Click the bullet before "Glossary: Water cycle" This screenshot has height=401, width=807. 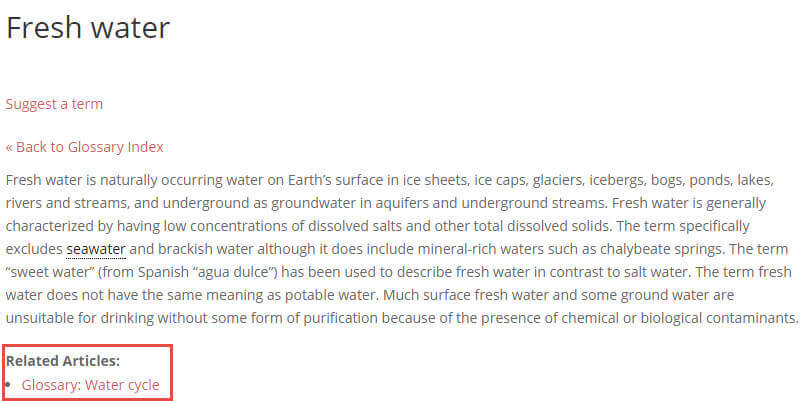(9, 384)
